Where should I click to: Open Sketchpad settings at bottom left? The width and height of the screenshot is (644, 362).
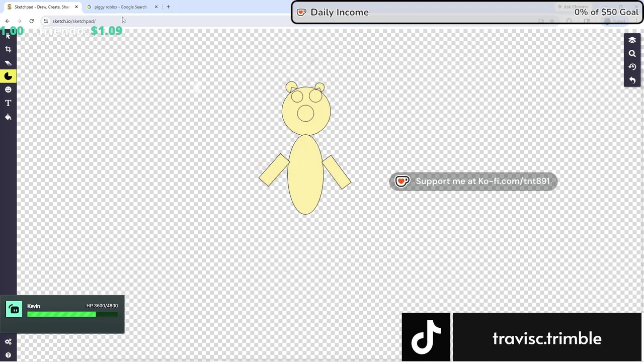(x=8, y=342)
